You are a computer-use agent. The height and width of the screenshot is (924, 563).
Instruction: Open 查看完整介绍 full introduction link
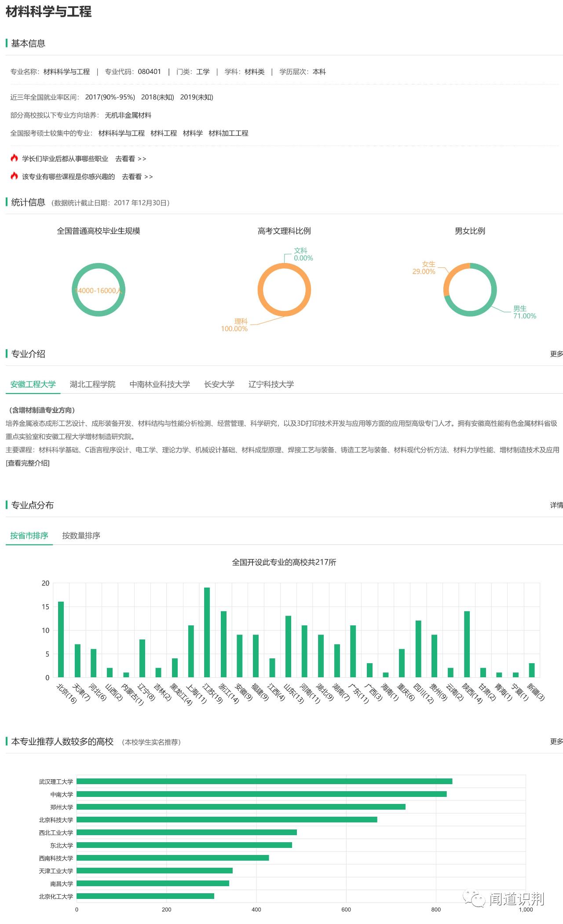[x=28, y=463]
